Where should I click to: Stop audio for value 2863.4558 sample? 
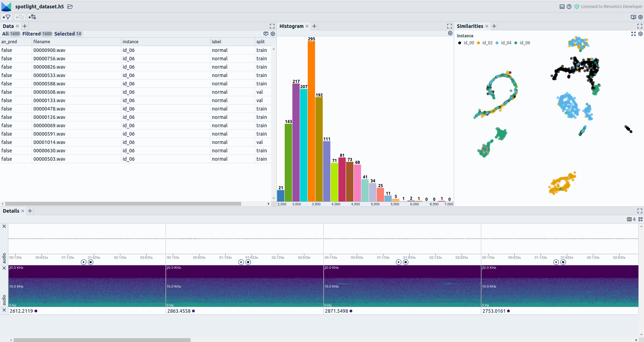coord(248,262)
